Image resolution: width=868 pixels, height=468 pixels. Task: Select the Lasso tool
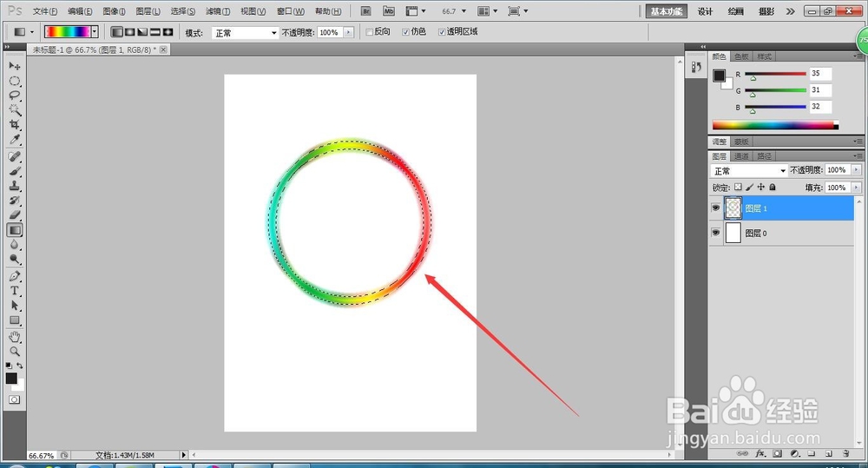(x=15, y=96)
